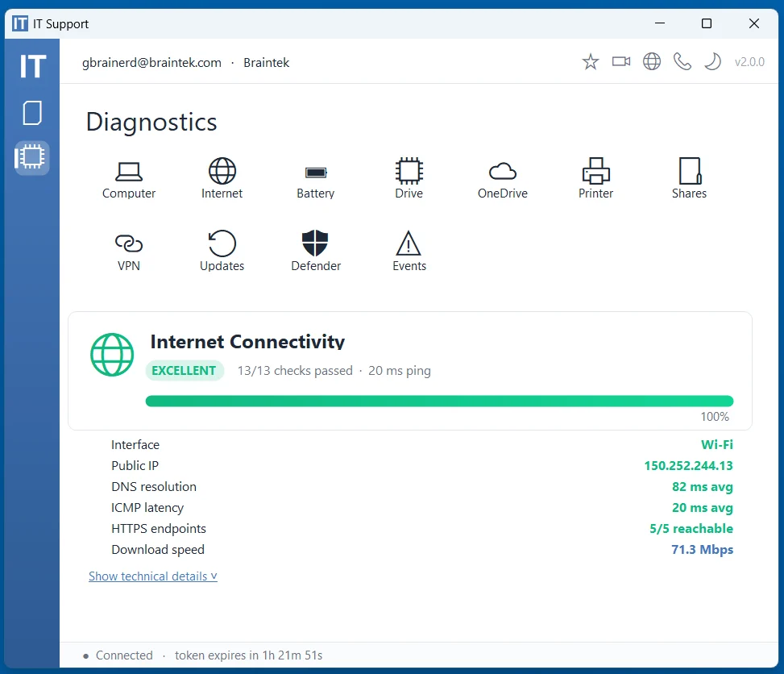Click the ICMP latency label
Viewport: 784px width, 674px height.
click(x=147, y=507)
